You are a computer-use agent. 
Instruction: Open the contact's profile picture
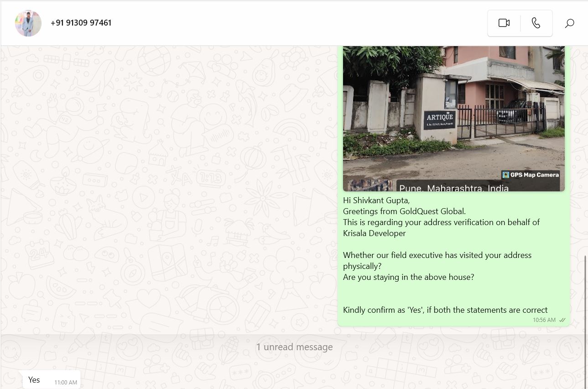point(28,23)
